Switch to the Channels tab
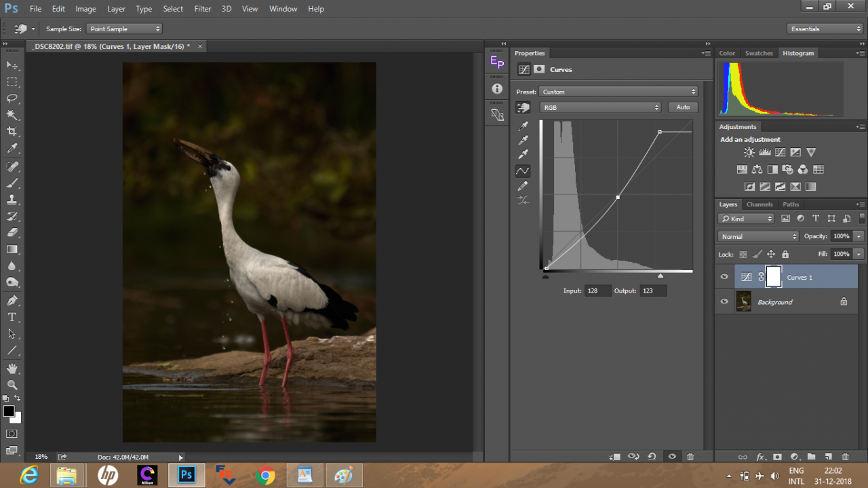Image resolution: width=868 pixels, height=488 pixels. click(x=759, y=204)
